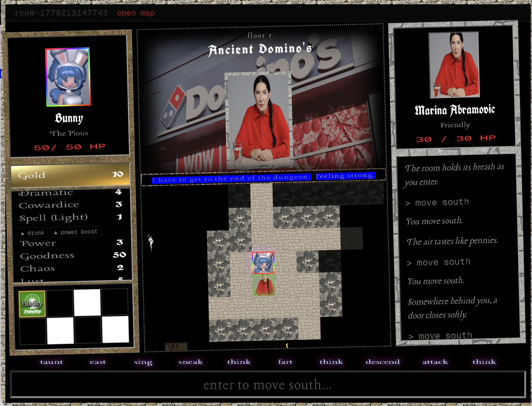Click the drunk status tag
Screen dimensions: 532x406
tap(33, 233)
